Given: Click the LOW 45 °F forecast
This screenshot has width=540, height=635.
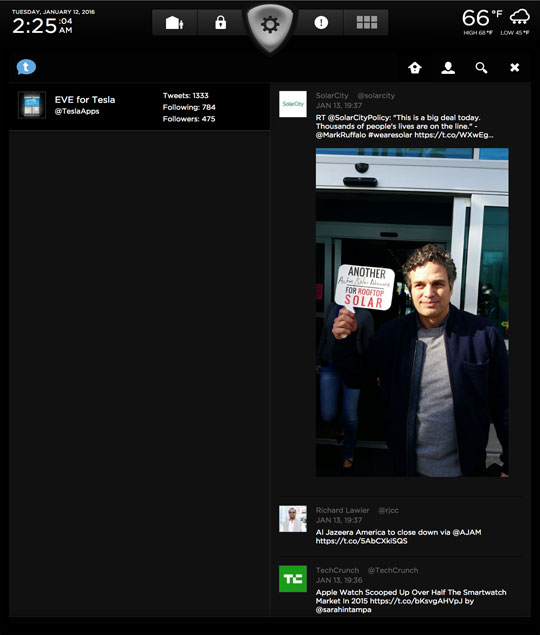Looking at the screenshot, I should click(514, 33).
